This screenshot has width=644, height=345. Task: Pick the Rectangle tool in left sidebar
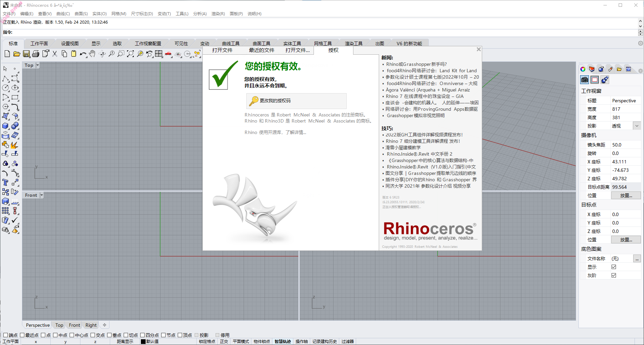tap(15, 97)
